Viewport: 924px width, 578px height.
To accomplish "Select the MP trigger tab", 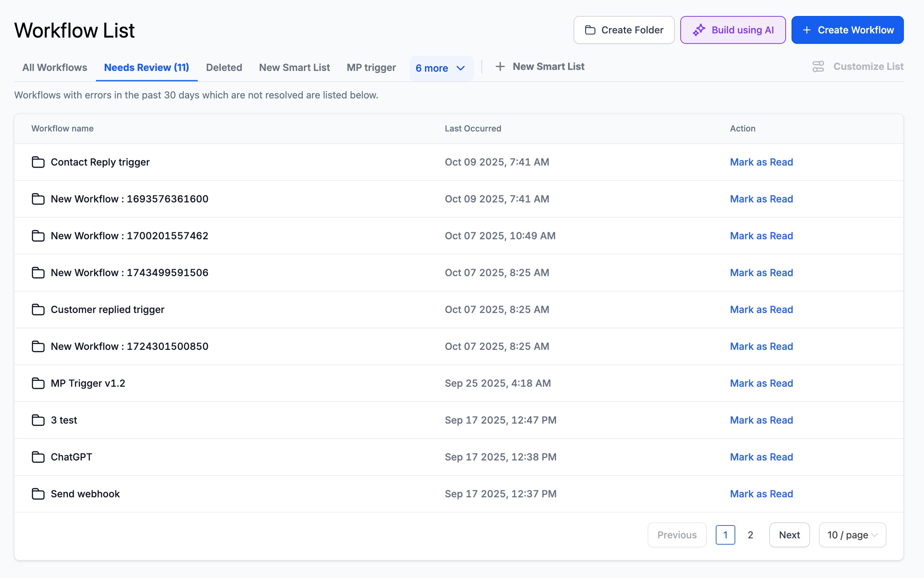I will (x=371, y=67).
